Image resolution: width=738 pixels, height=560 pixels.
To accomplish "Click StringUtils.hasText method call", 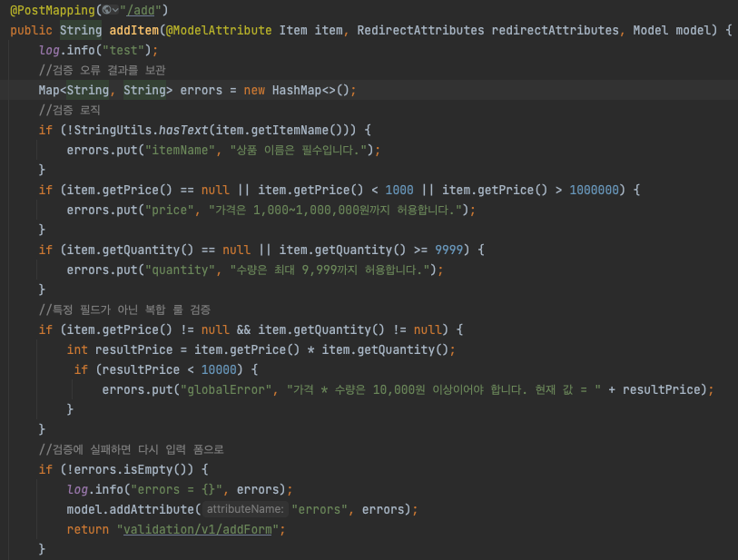I will pyautogui.click(x=141, y=130).
